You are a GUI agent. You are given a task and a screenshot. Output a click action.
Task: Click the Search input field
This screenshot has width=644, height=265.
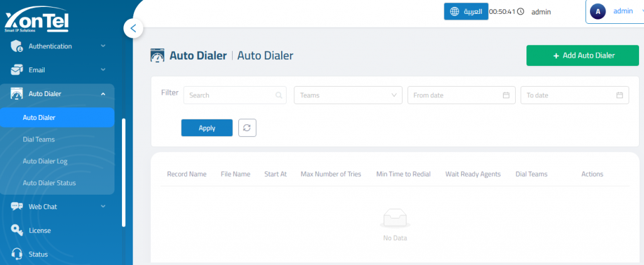click(x=235, y=95)
